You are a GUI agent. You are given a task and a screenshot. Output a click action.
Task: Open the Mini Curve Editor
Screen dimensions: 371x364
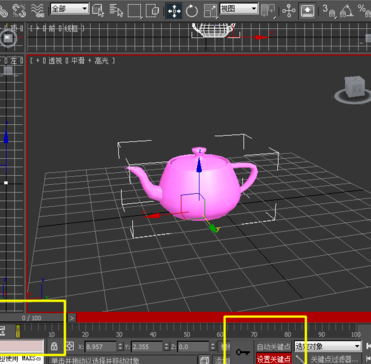pos(2,331)
